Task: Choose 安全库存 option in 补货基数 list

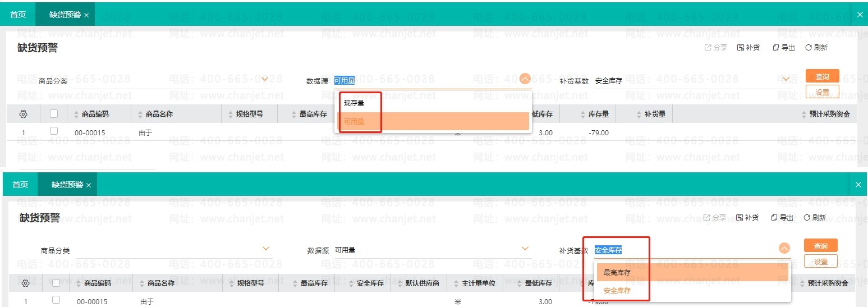Action: click(x=692, y=291)
